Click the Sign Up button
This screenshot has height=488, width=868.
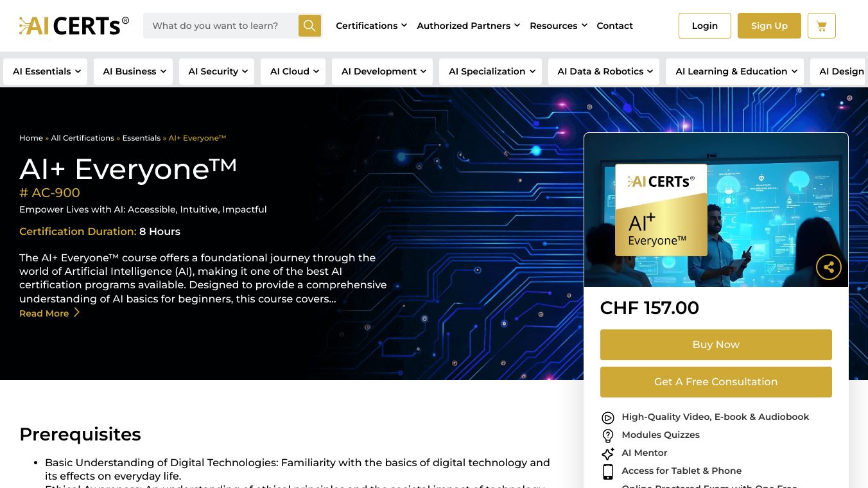[769, 26]
